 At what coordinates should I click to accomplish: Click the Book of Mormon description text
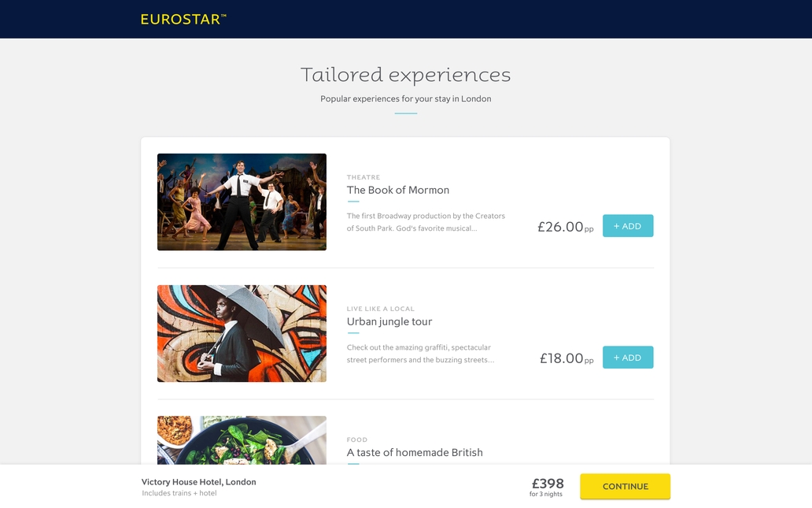point(426,222)
